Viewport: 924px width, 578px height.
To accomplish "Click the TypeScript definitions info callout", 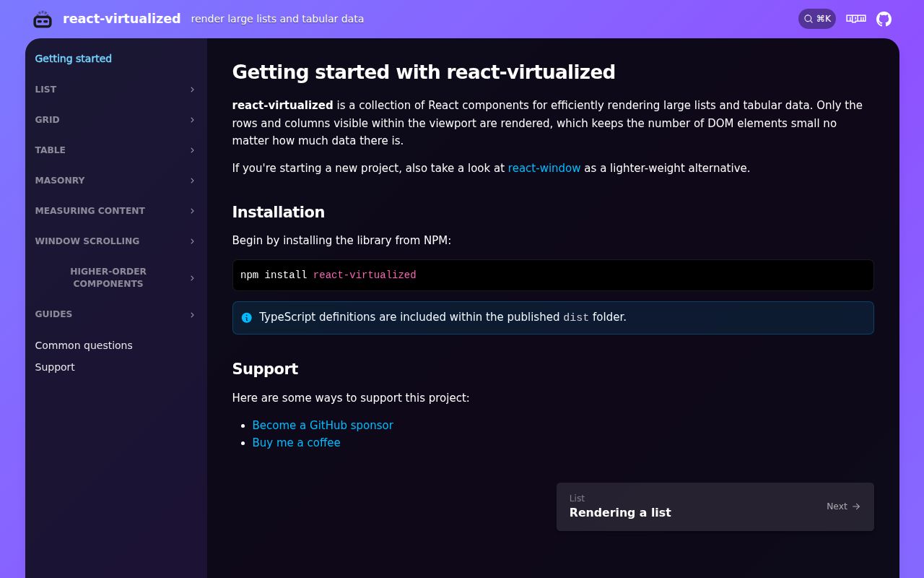I will 553,318.
